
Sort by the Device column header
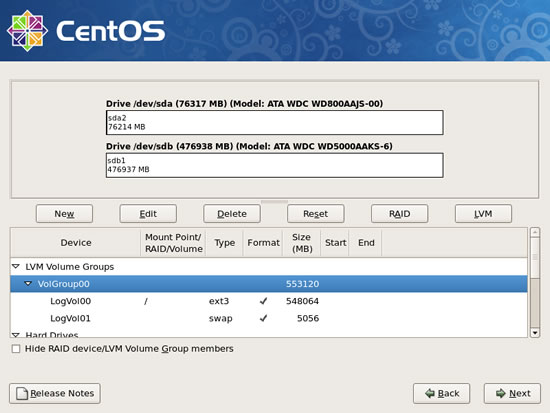pos(76,243)
